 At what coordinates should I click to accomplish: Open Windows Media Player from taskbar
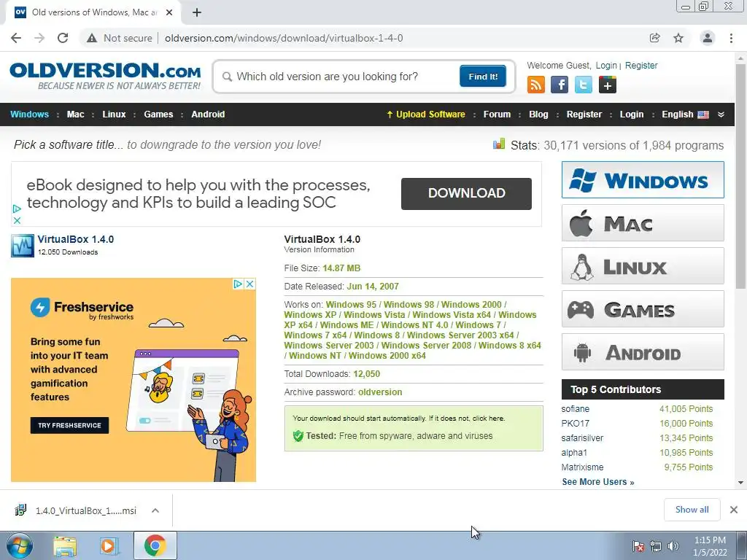[x=108, y=546]
